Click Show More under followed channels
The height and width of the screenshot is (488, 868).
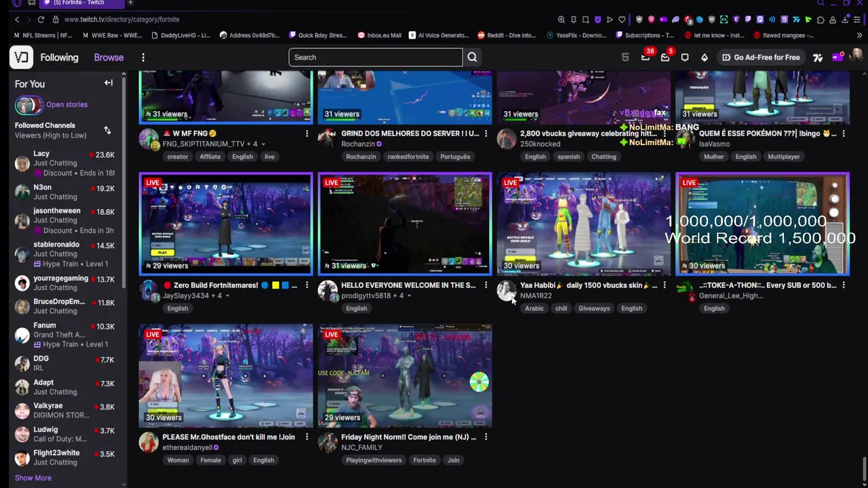tap(33, 478)
